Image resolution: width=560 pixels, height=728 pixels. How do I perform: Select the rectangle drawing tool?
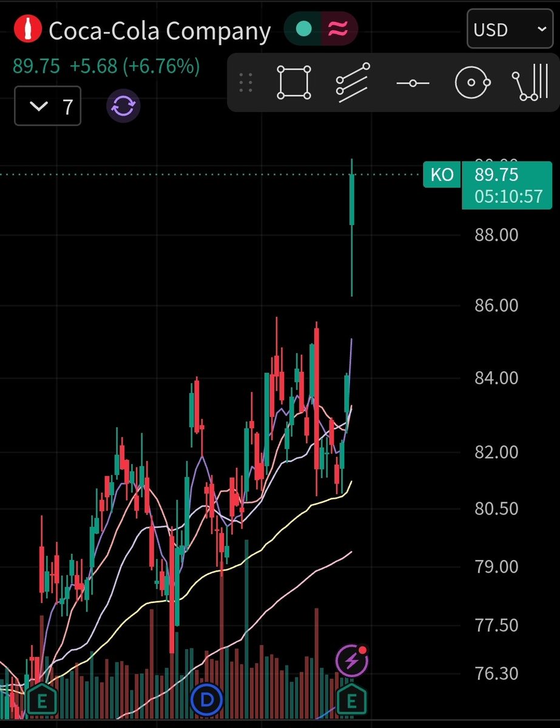(294, 83)
